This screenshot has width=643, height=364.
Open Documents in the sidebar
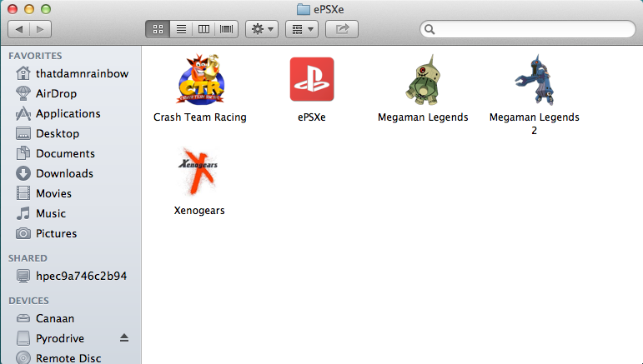72,153
